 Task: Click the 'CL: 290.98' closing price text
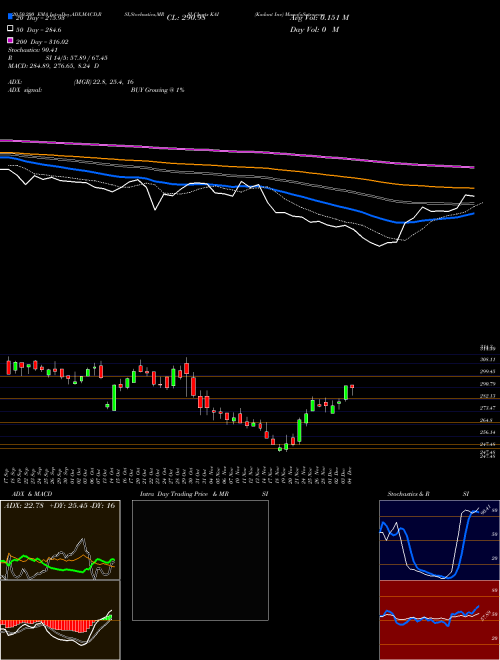[x=186, y=18]
